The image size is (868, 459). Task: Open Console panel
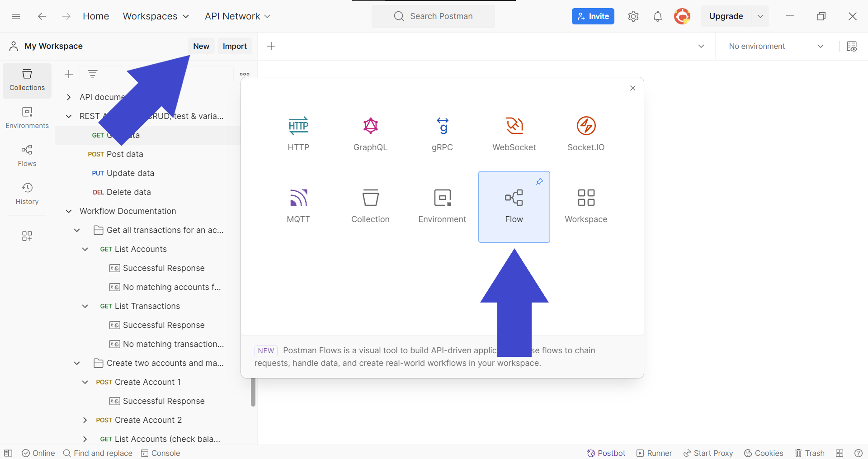[x=160, y=453]
